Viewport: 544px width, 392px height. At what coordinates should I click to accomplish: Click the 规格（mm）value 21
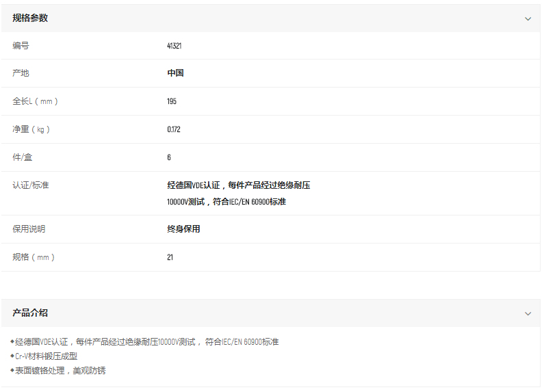tap(170, 257)
